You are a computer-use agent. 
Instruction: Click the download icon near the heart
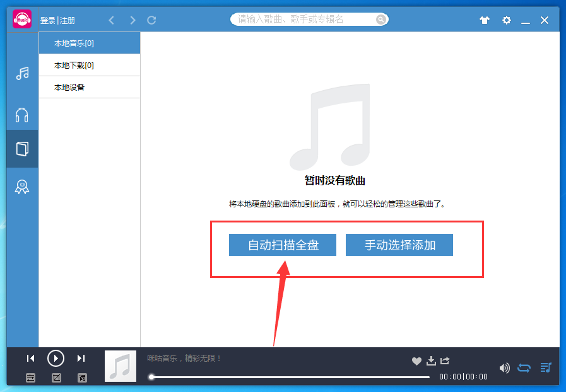tap(430, 361)
